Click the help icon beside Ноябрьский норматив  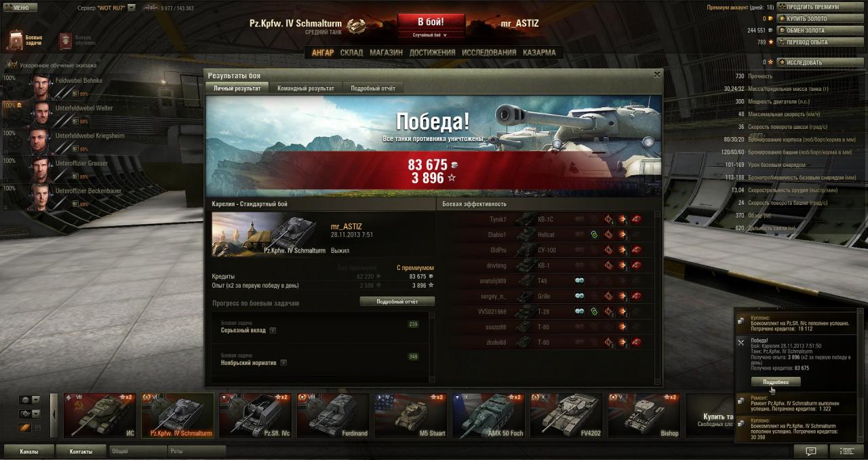pyautogui.click(x=283, y=363)
